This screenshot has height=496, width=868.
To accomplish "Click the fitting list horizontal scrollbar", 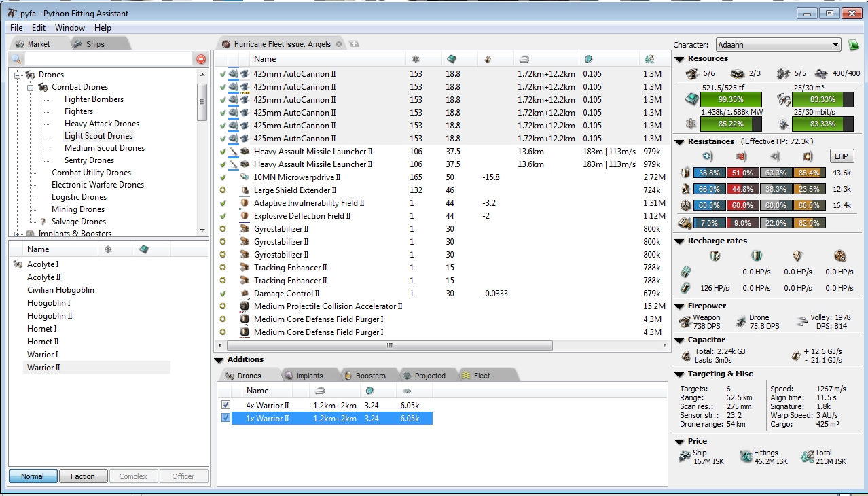I will [x=390, y=345].
